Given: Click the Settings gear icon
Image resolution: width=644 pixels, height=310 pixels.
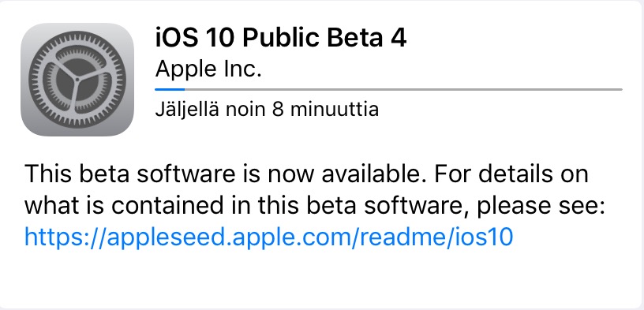Looking at the screenshot, I should [77, 80].
